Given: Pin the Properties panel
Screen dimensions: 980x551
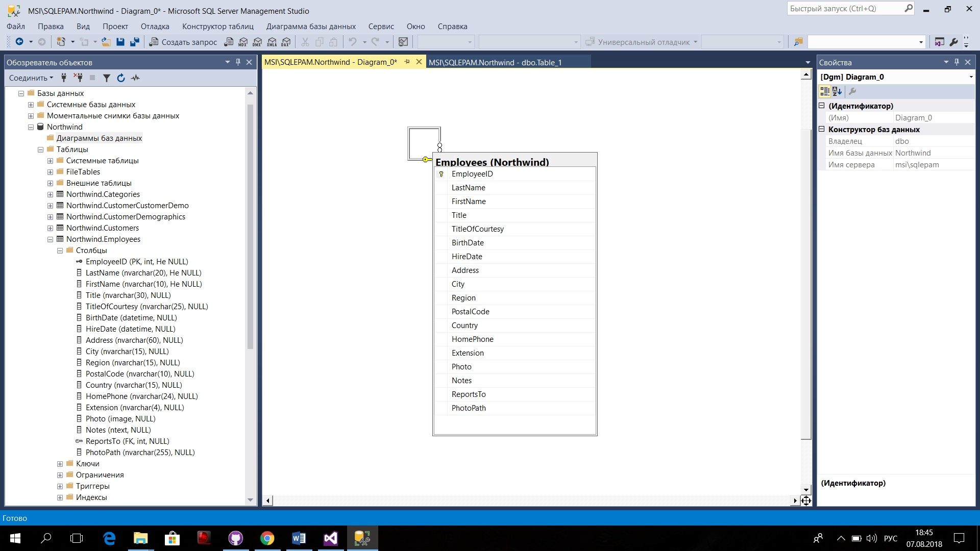Looking at the screenshot, I should 957,62.
